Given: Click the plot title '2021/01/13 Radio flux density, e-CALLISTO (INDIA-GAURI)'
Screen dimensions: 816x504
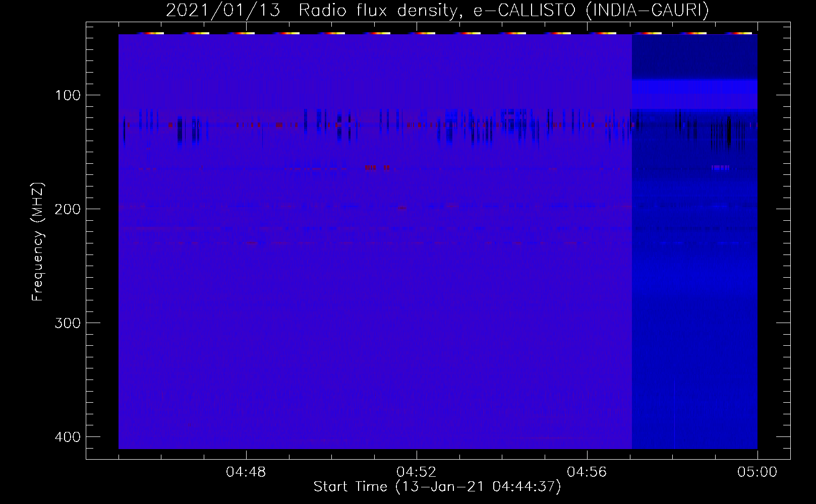Looking at the screenshot, I should click(x=437, y=11).
